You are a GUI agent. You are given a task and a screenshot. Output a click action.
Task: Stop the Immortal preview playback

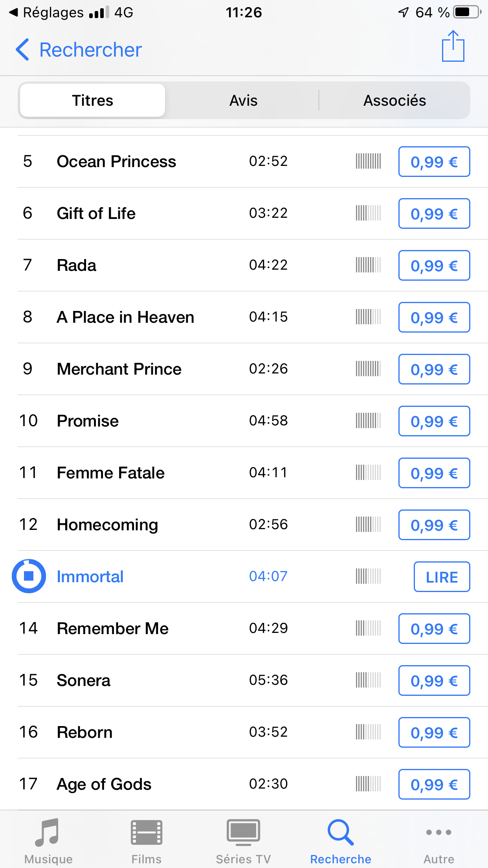[29, 576]
